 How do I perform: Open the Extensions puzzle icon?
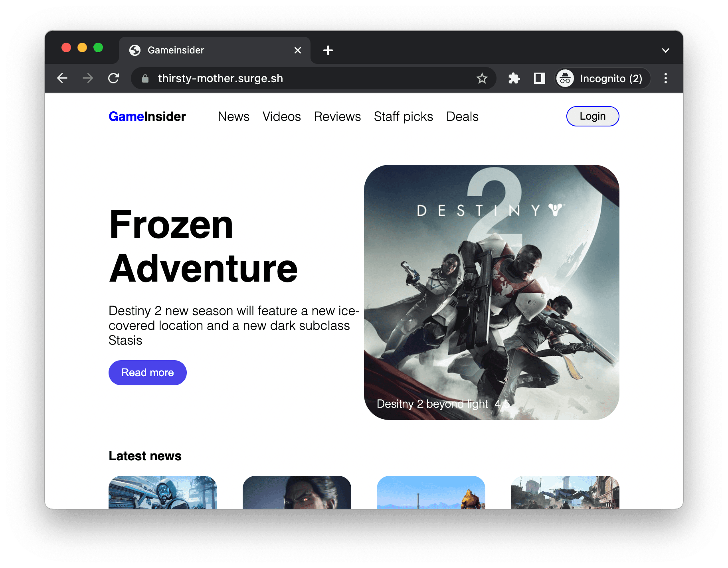pyautogui.click(x=514, y=78)
